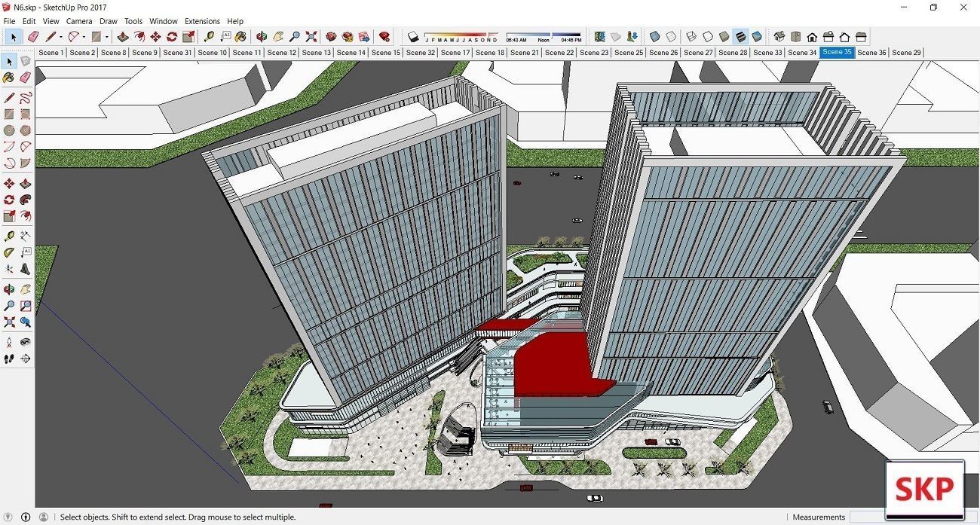
Task: Toggle the Back Edges style
Action: (671, 36)
